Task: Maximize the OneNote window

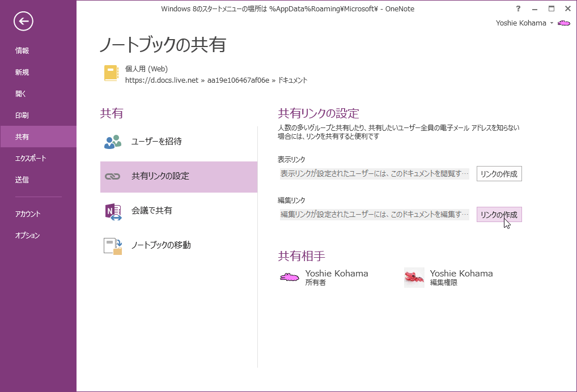Action: click(x=551, y=9)
